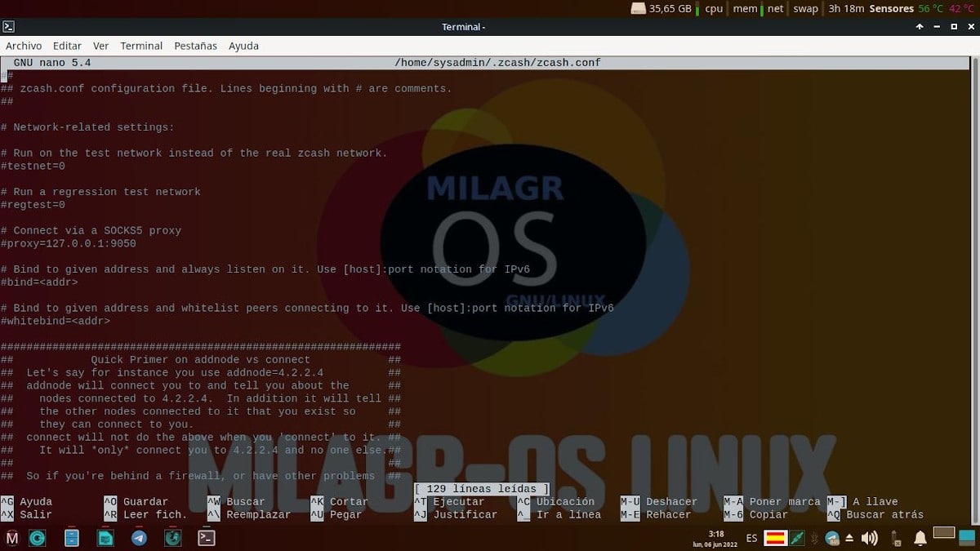The width and height of the screenshot is (980, 551).
Task: Click the Spanish flag keyboard layout icon
Action: (775, 538)
